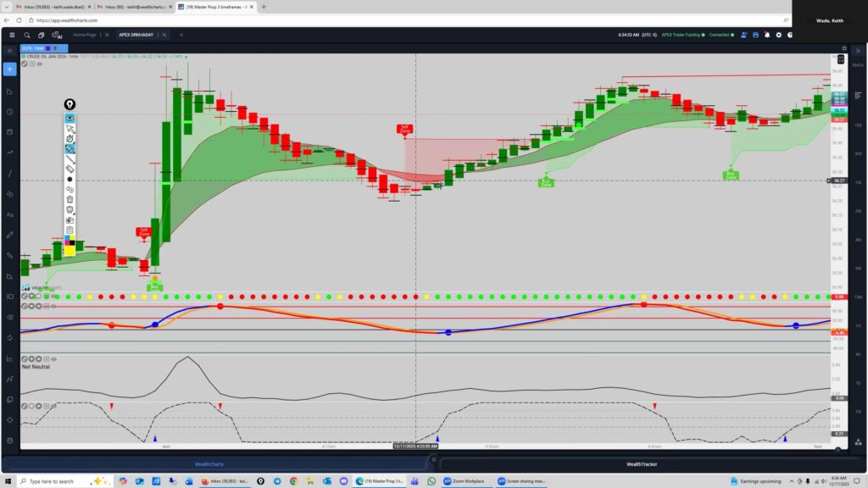Collapse the left sidebar with double chevron

pyautogui.click(x=10, y=51)
